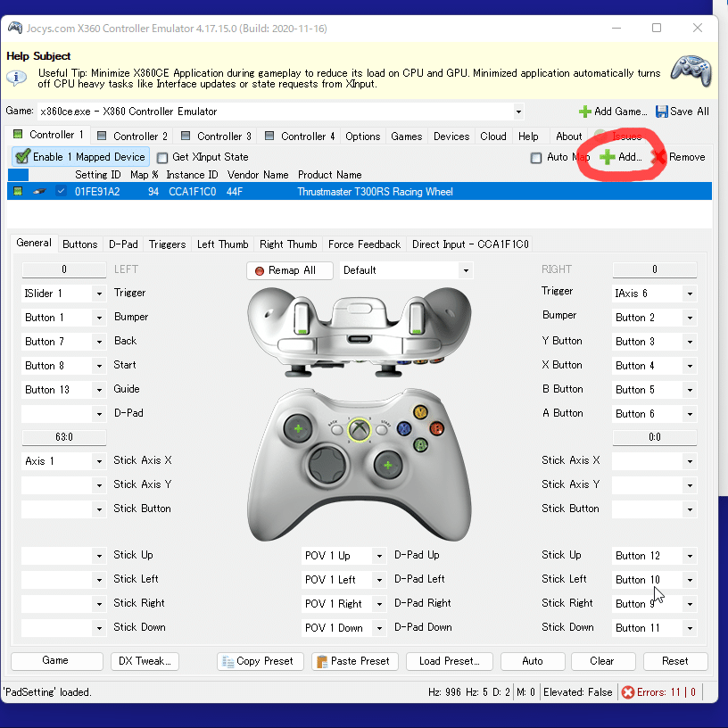The height and width of the screenshot is (728, 728).
Task: Toggle Enable 1 Mapped Device
Action: (x=80, y=157)
